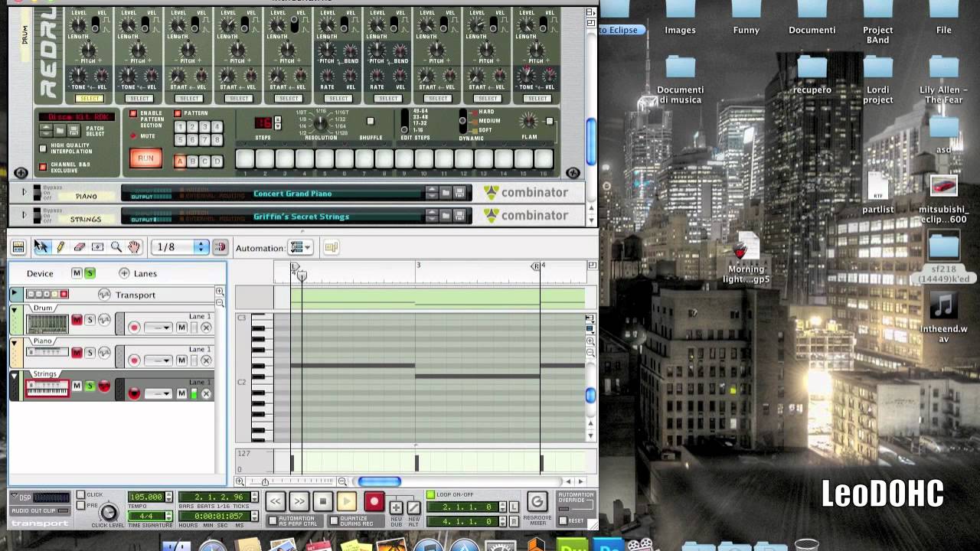Screen dimensions: 980x551
Task: Delete the Drum Lane 1
Action: click(205, 328)
